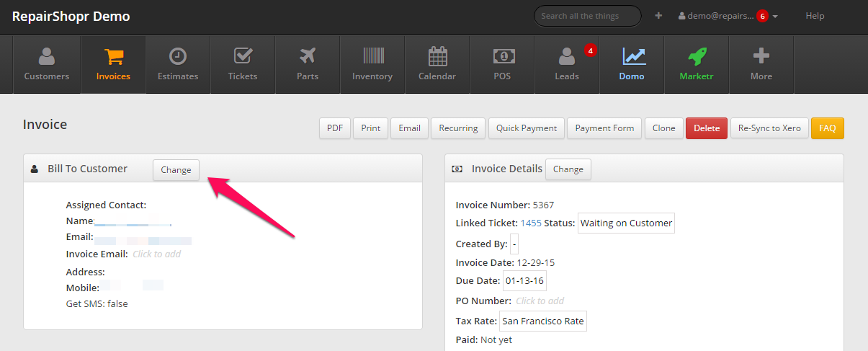The image size is (868, 351).
Task: Open the Leads navigation tab
Action: [x=567, y=64]
